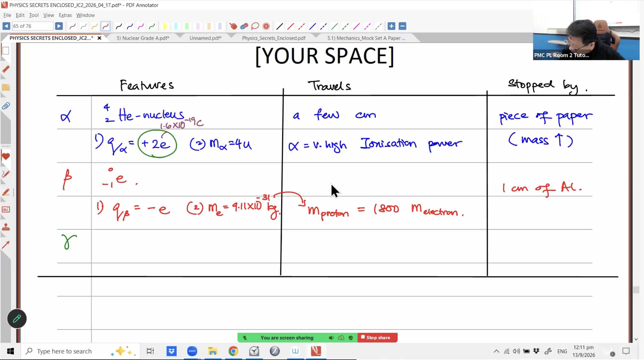This screenshot has width=644, height=360.
Task: Open Chrome from the taskbar
Action: click(x=233, y=351)
